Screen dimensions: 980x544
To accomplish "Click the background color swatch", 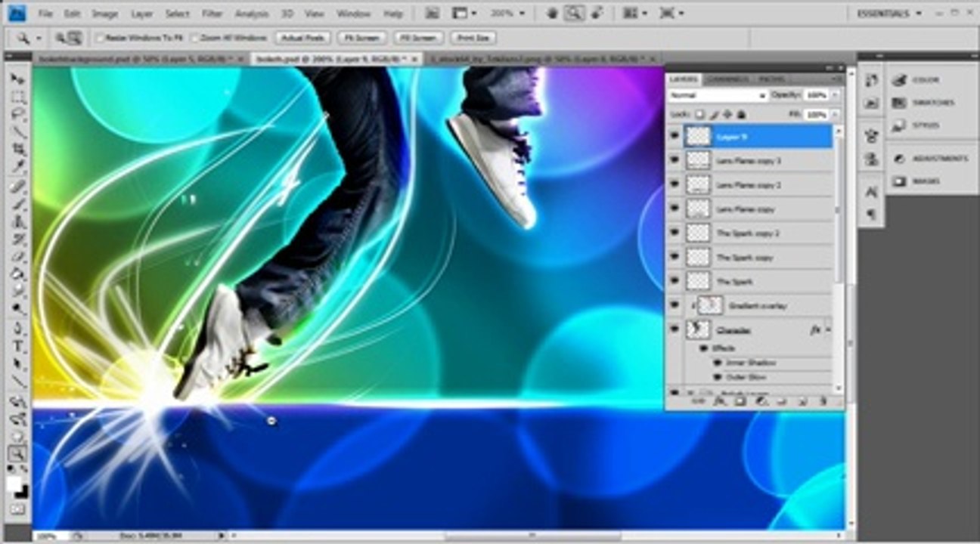I will [22, 492].
